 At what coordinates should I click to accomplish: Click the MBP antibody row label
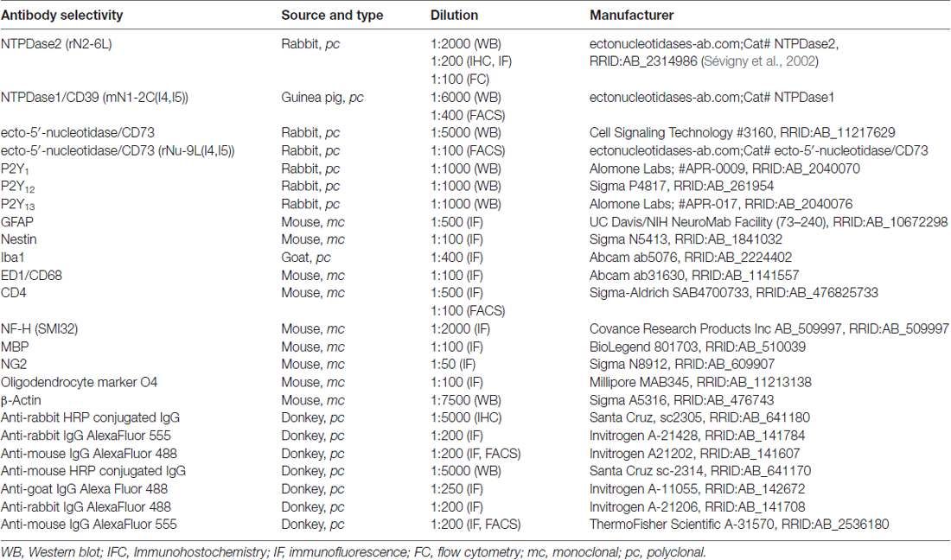15,347
